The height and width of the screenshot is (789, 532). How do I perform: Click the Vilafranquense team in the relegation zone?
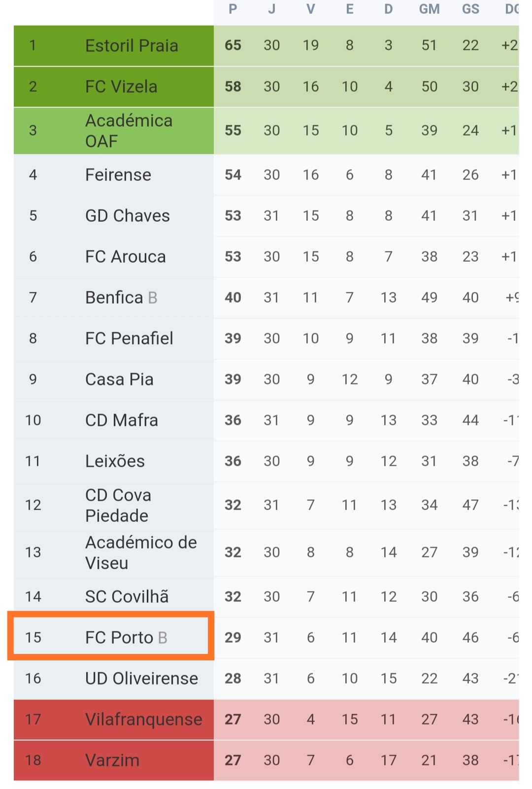pyautogui.click(x=144, y=720)
